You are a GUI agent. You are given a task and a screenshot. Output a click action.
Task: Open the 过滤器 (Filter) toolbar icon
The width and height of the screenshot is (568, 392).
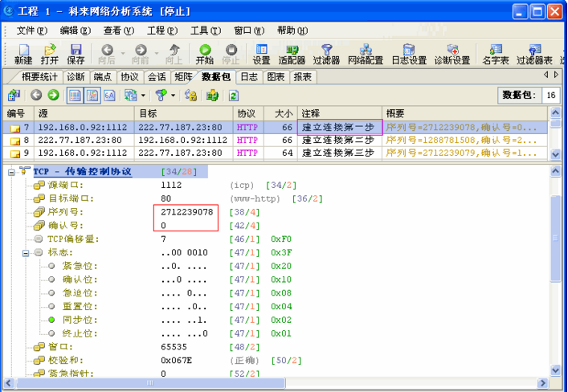[327, 55]
